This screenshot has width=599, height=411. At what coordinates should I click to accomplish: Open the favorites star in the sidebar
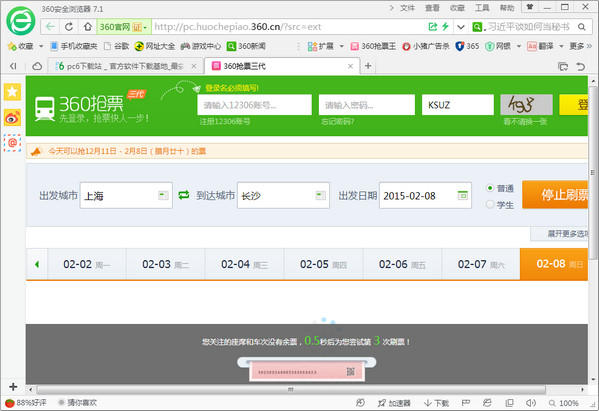point(12,92)
